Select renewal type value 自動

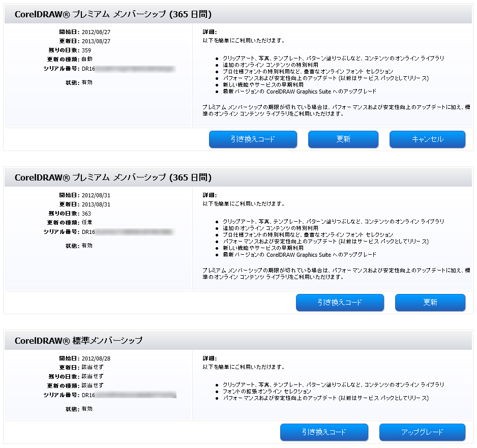(87, 59)
